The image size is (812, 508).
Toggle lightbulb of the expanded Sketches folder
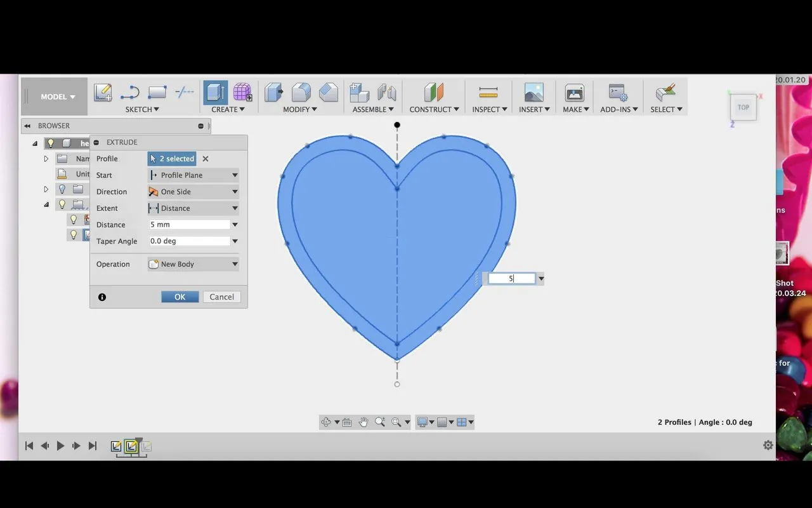[62, 204]
